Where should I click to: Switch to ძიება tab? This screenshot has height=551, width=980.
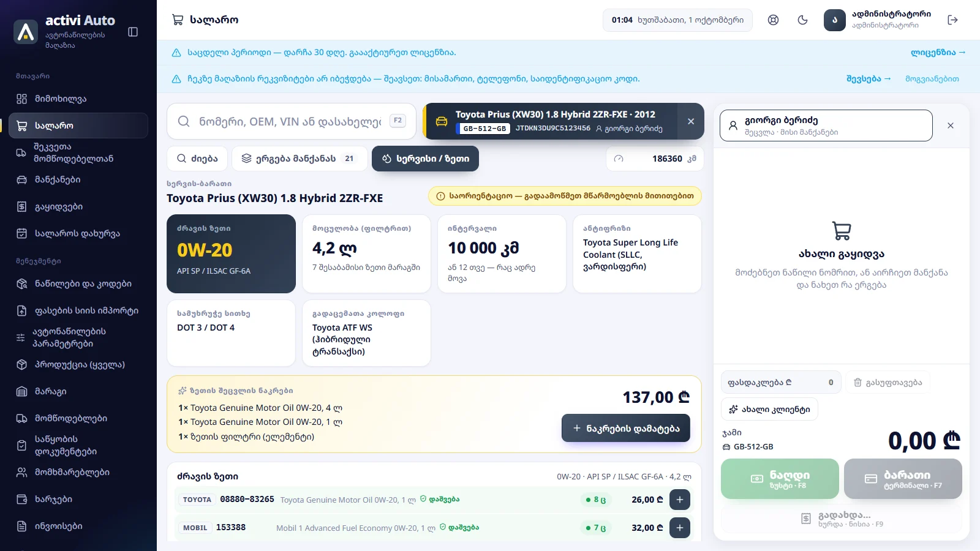[x=197, y=159]
